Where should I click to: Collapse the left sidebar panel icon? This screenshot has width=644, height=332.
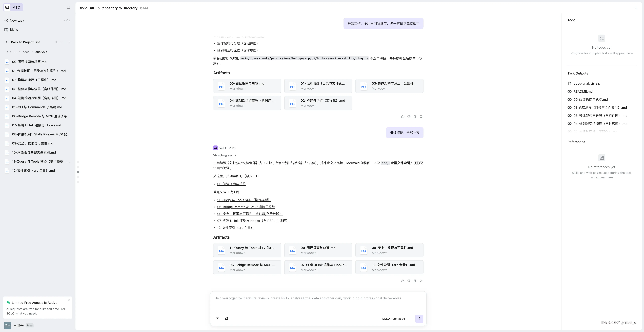(x=68, y=7)
